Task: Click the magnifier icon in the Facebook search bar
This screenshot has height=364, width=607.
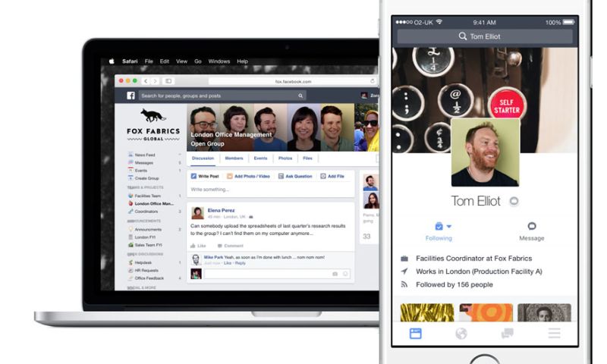Action: click(x=300, y=96)
